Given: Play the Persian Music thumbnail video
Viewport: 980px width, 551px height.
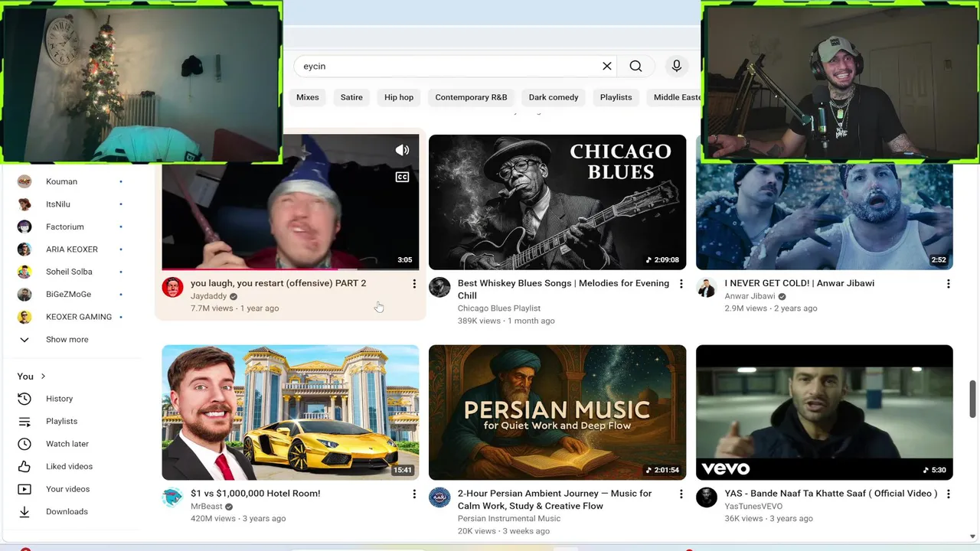Looking at the screenshot, I should (x=557, y=412).
